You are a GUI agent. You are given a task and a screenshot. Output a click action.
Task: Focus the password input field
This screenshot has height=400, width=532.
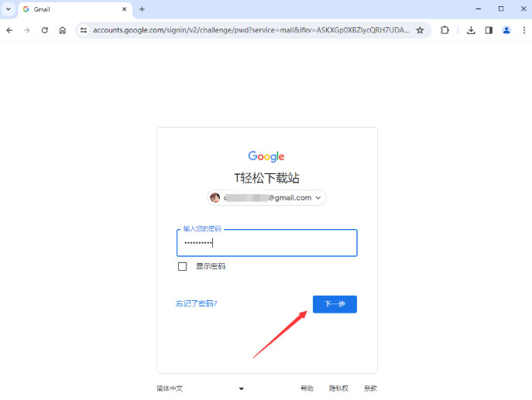pyautogui.click(x=266, y=243)
